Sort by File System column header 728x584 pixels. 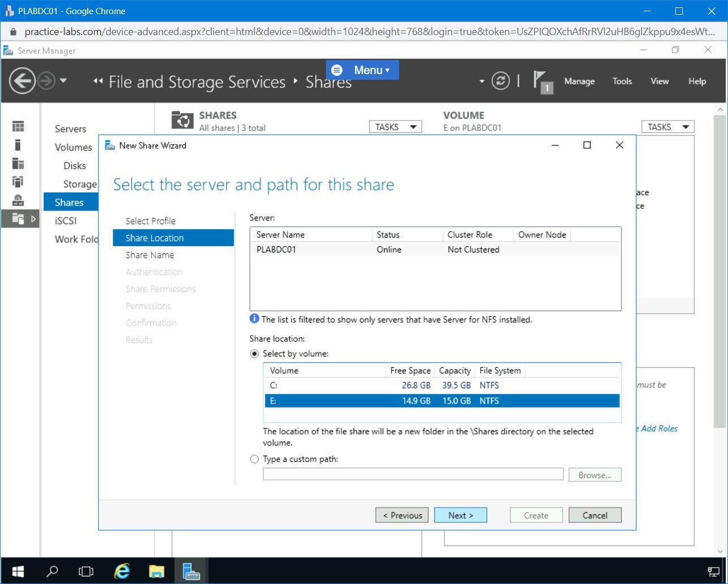click(x=500, y=371)
